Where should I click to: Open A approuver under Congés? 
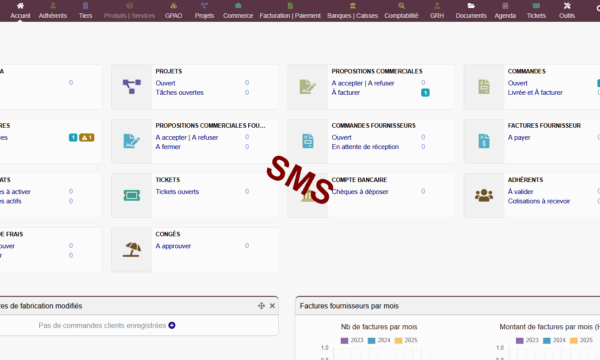click(173, 246)
